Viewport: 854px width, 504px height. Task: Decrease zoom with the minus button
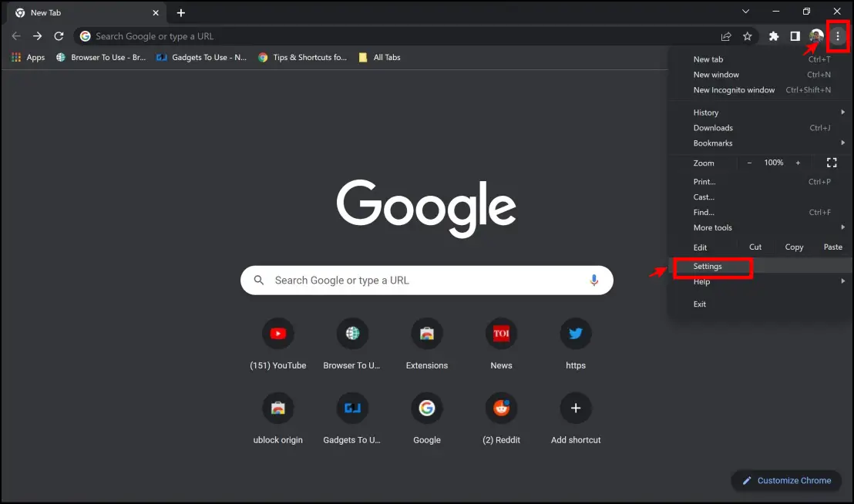[x=749, y=163]
